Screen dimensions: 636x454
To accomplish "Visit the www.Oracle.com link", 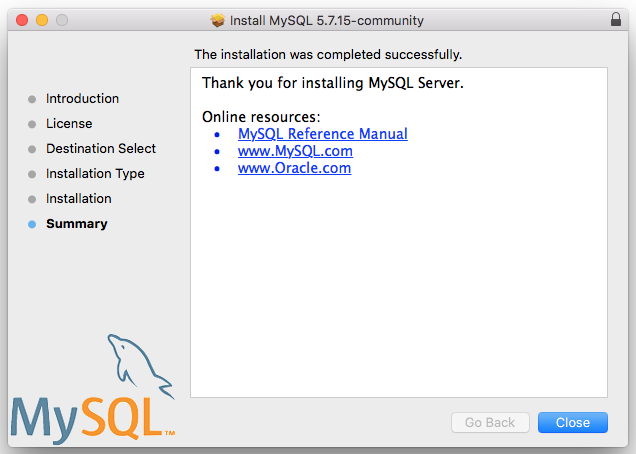I will point(294,168).
